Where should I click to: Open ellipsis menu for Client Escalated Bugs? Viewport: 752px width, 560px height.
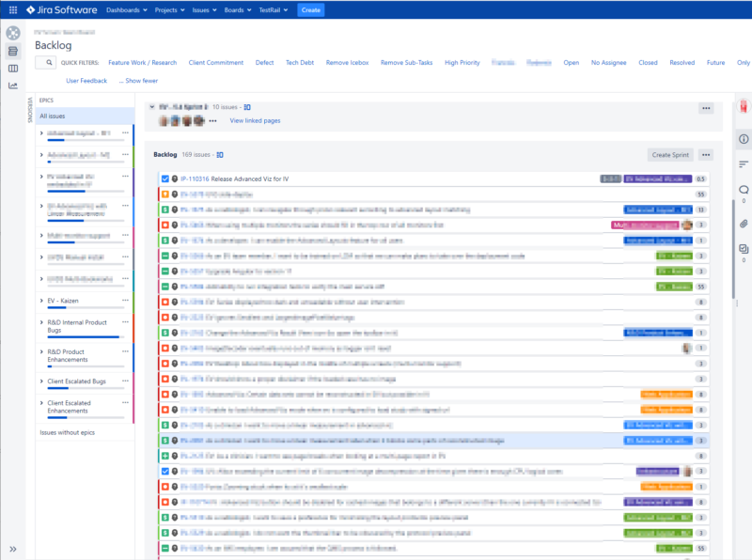click(125, 381)
